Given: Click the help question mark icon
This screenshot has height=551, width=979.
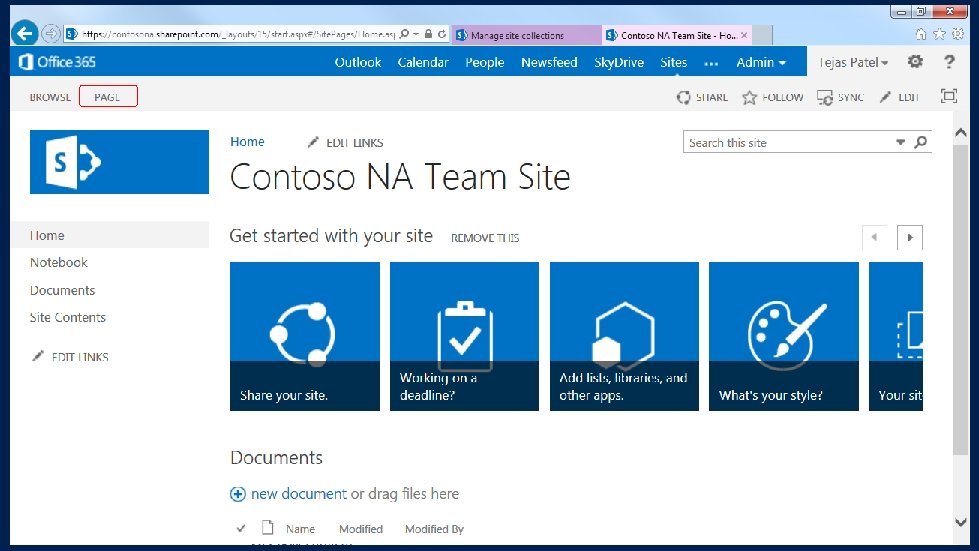Looking at the screenshot, I should coord(949,61).
